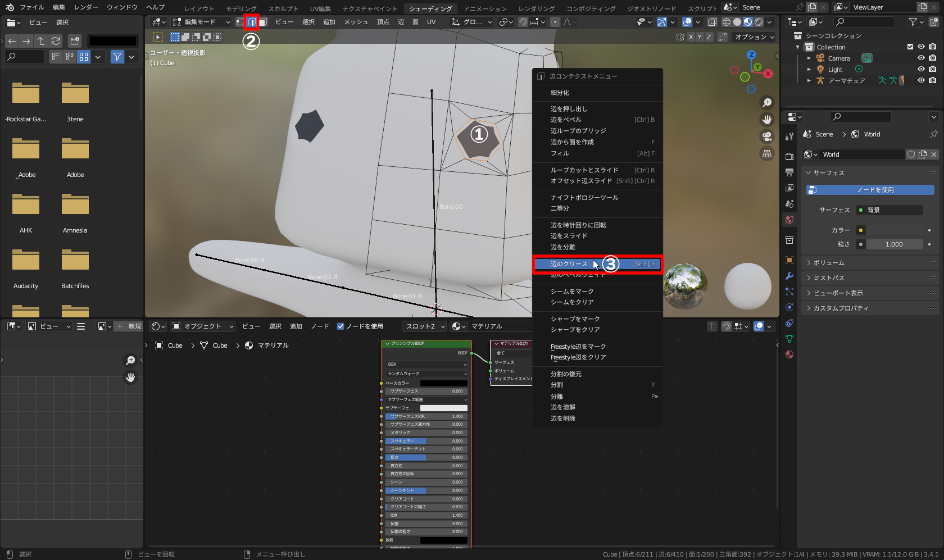
Task: Click the viewport pan hand icon
Action: (767, 120)
